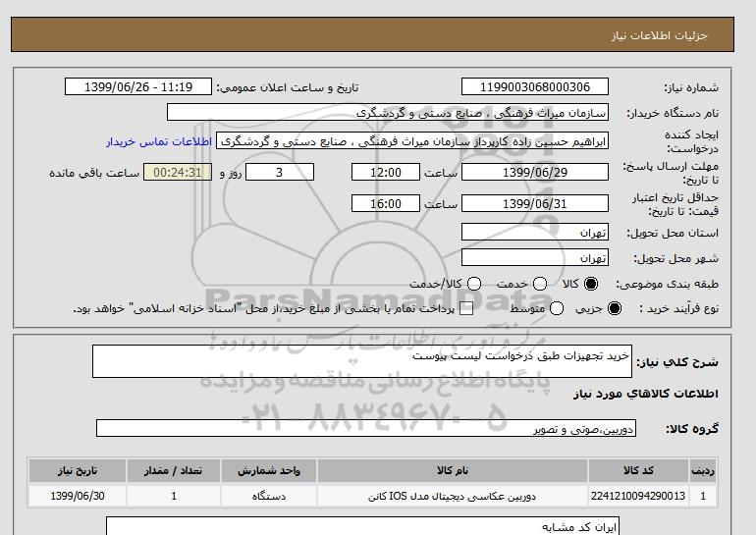Click the need number field 1199003068000306
The image size is (756, 535).
click(535, 86)
